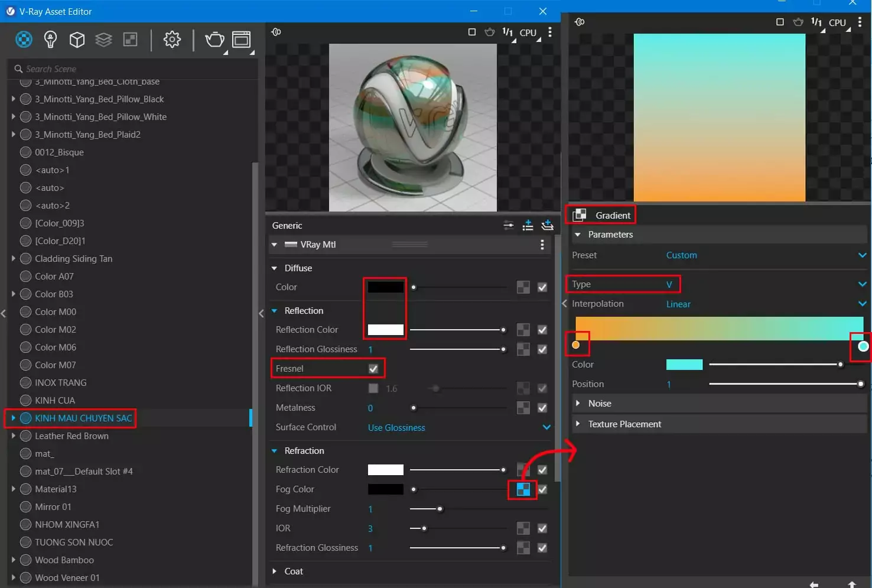The height and width of the screenshot is (588, 872).
Task: Start a render with the teapot icon
Action: click(214, 40)
